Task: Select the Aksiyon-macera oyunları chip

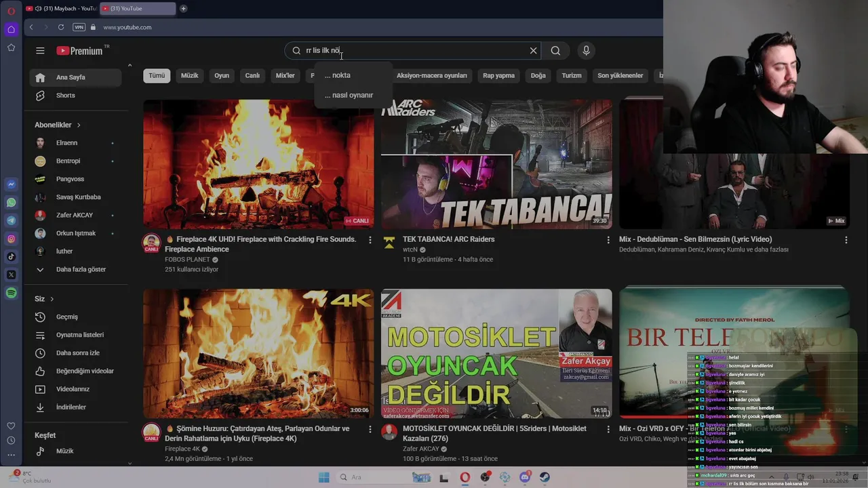Action: (x=432, y=75)
